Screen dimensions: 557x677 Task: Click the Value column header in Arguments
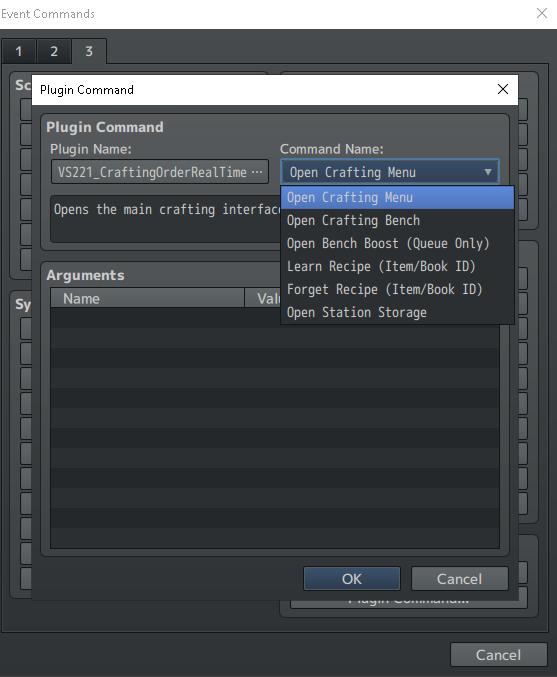click(x=263, y=298)
